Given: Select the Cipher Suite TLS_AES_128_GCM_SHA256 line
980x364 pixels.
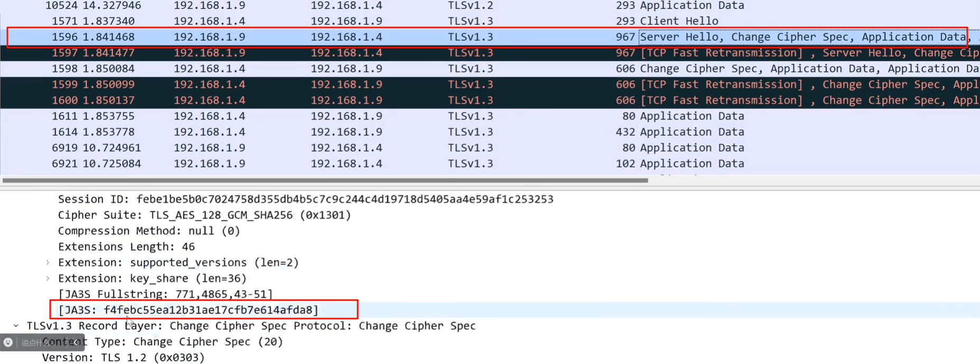Looking at the screenshot, I should point(204,215).
